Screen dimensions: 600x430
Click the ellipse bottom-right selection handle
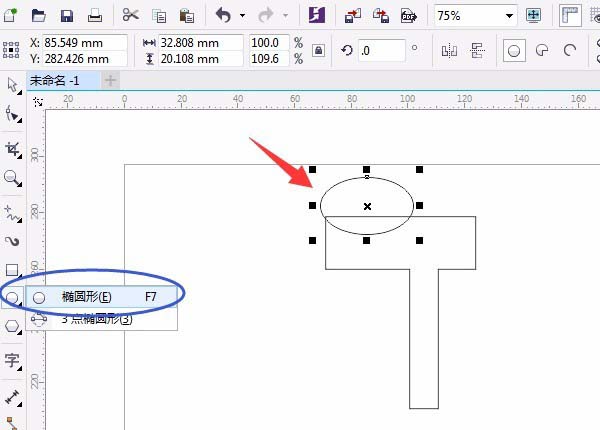click(419, 240)
